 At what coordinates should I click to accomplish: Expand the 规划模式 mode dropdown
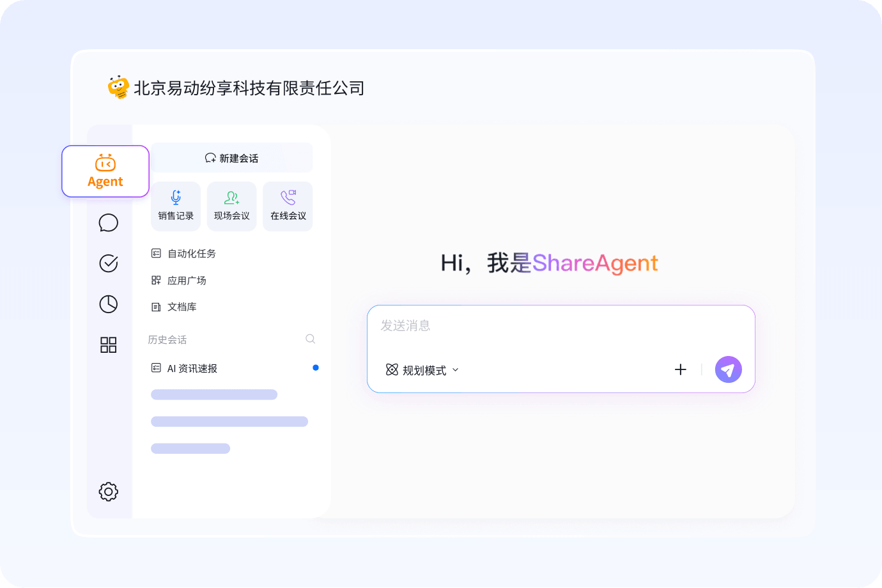(422, 370)
